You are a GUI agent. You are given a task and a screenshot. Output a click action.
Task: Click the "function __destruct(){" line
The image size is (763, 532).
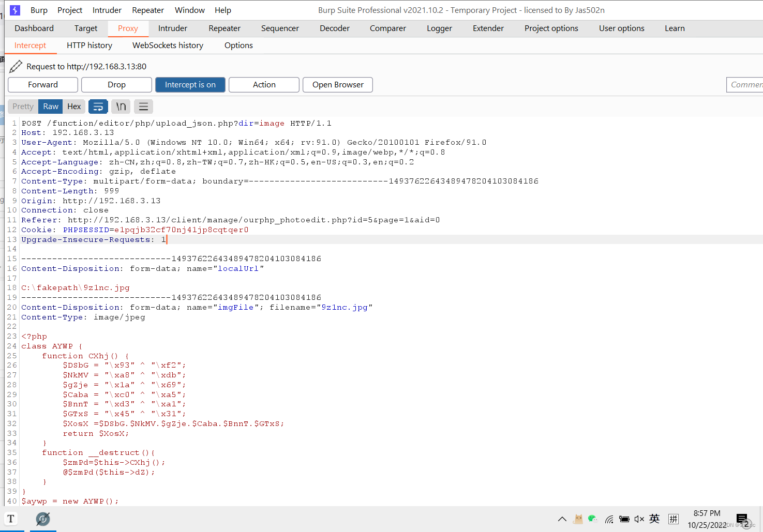click(x=98, y=452)
